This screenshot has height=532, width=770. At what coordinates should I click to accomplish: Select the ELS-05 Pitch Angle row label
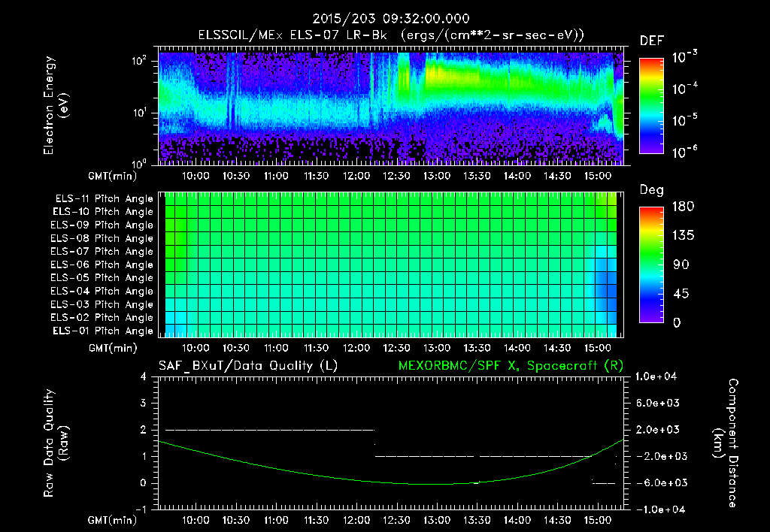(102, 278)
